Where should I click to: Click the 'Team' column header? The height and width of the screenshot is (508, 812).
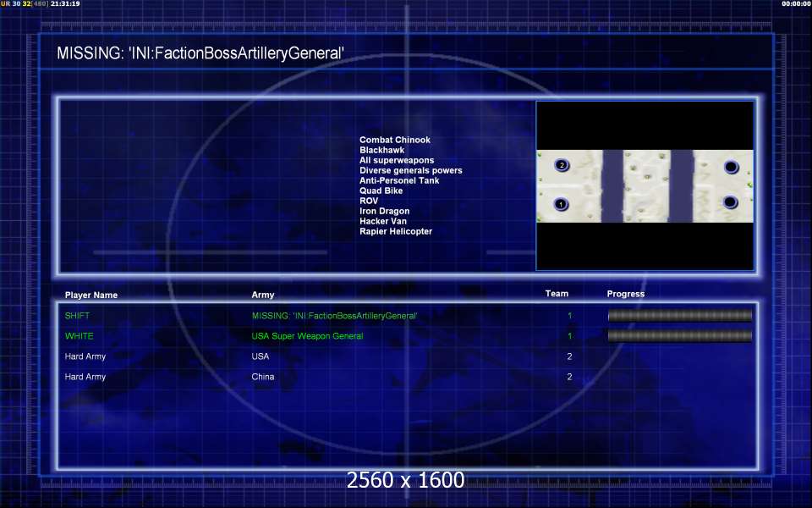click(x=557, y=294)
